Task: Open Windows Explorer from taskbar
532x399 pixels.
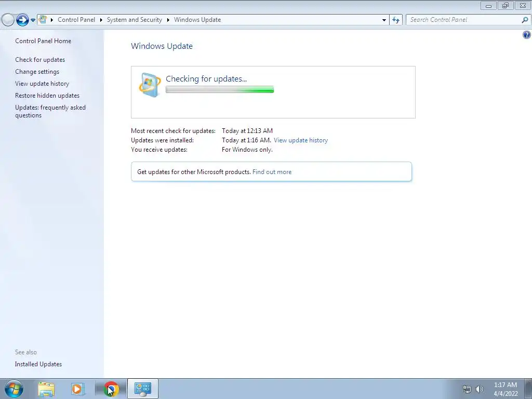Action: (x=46, y=389)
